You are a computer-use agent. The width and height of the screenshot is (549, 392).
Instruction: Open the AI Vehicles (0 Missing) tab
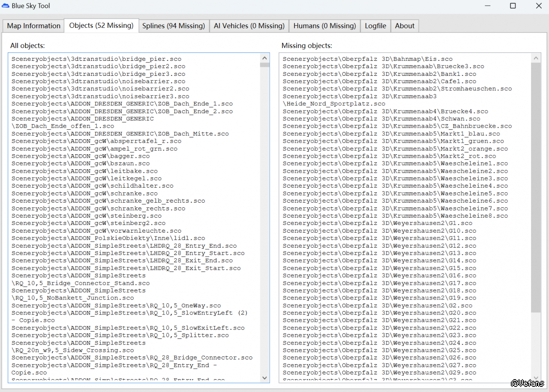tap(249, 26)
